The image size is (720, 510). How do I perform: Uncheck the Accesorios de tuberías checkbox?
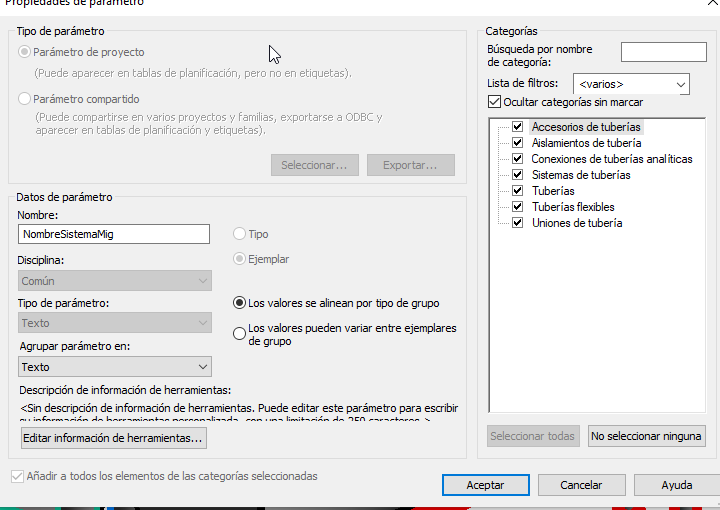tap(518, 127)
